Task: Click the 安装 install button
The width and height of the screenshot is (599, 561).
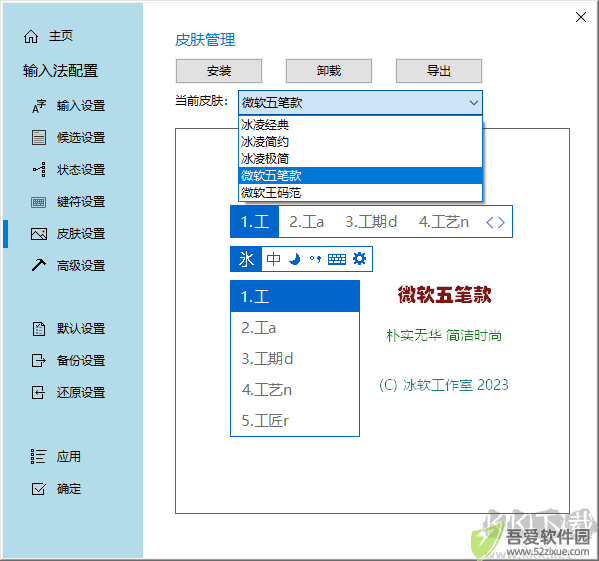Action: tap(219, 71)
